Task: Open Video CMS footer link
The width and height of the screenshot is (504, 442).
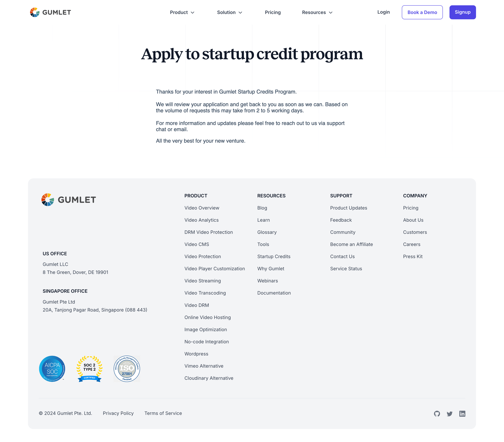Action: (197, 244)
